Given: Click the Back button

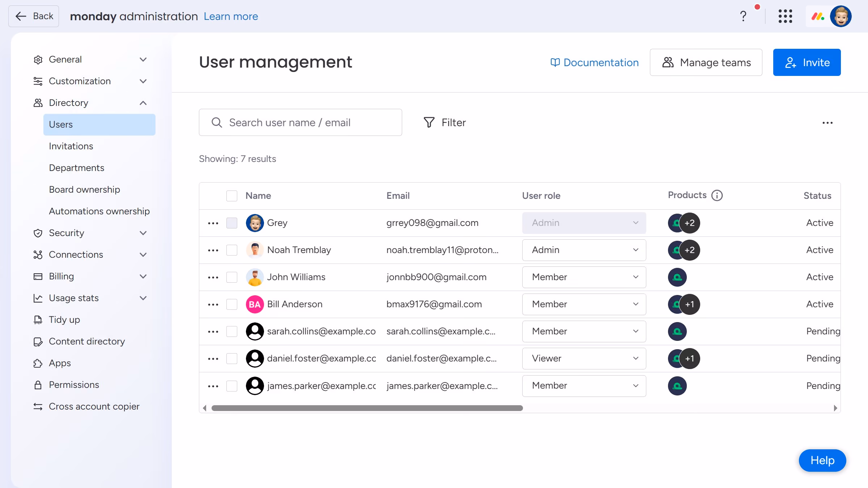Looking at the screenshot, I should click(x=34, y=16).
